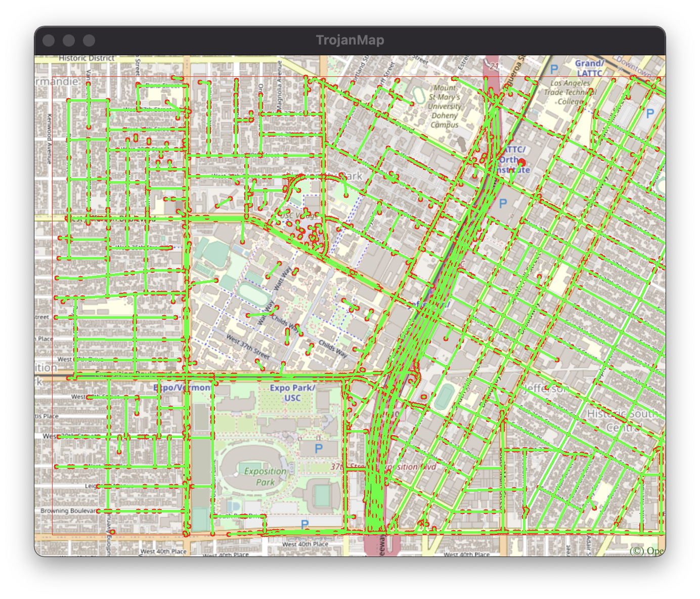The height and width of the screenshot is (599, 700).
Task: Click the Grand/LATTC station label
Action: point(589,68)
